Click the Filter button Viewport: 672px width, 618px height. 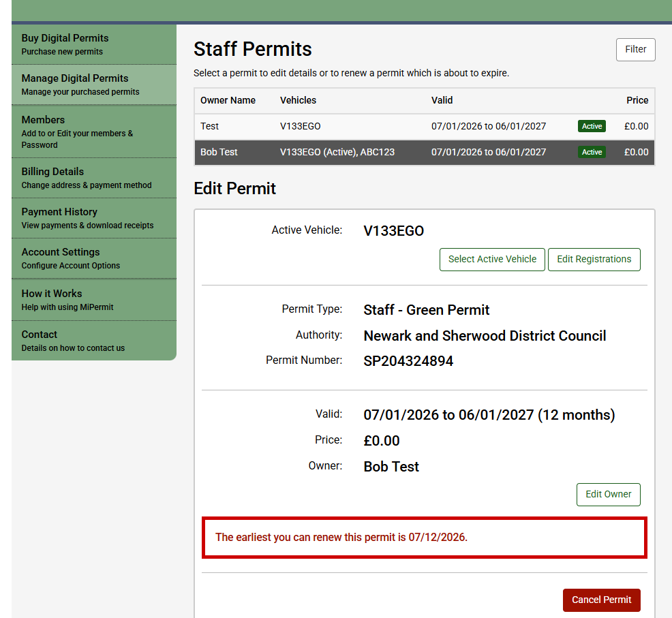point(635,50)
